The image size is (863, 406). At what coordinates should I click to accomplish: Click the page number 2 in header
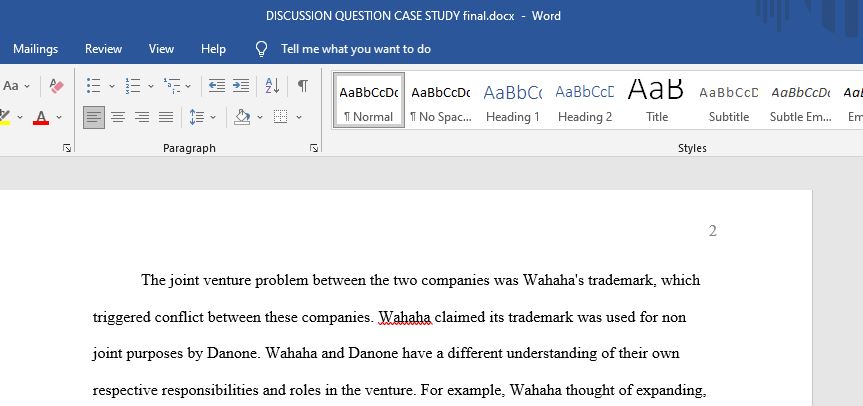[x=713, y=231]
